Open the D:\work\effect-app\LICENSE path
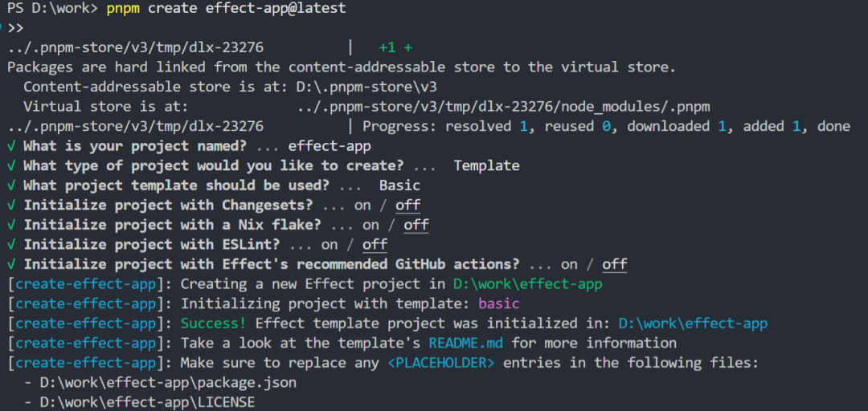Screen dimensions: 868x411 147,402
